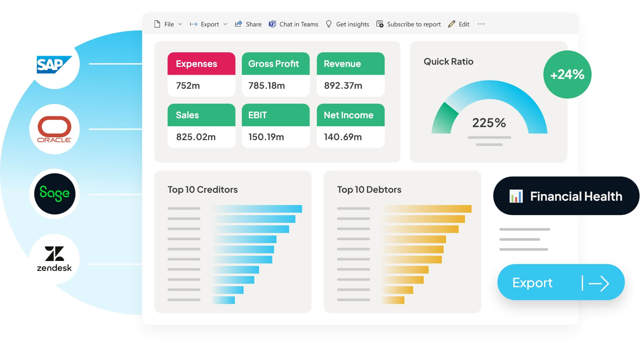The image size is (644, 350).
Task: Click the Financial Health pill button
Action: (x=566, y=196)
